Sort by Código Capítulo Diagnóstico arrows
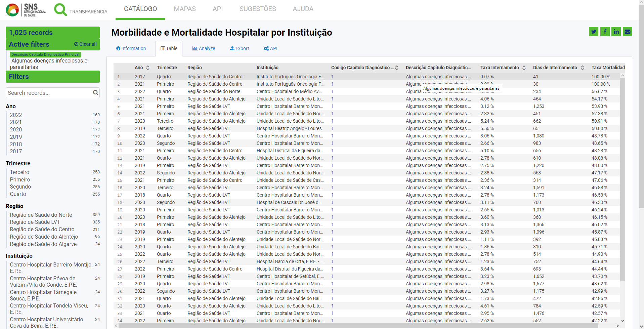This screenshot has height=329, width=644. tap(397, 68)
